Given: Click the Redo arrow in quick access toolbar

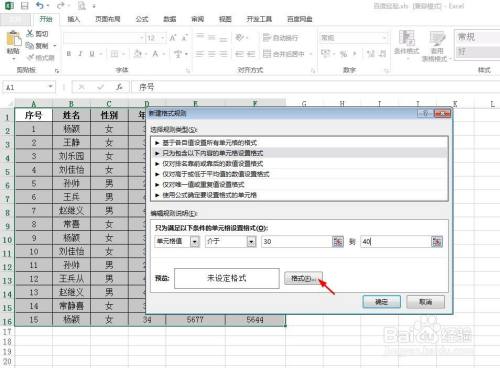Looking at the screenshot, I should pyautogui.click(x=60, y=6).
